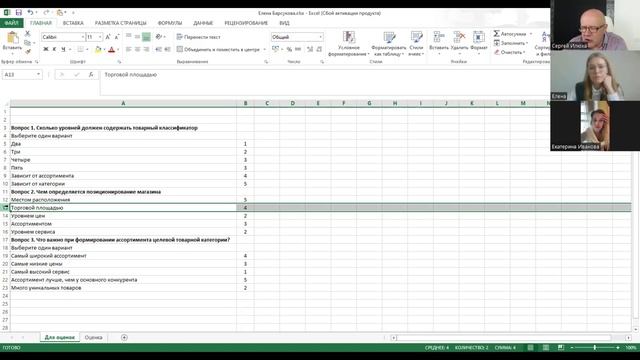Viewport: 640px width, 360px height.
Task: Open the number format (Общий) dropdown
Action: [320, 37]
